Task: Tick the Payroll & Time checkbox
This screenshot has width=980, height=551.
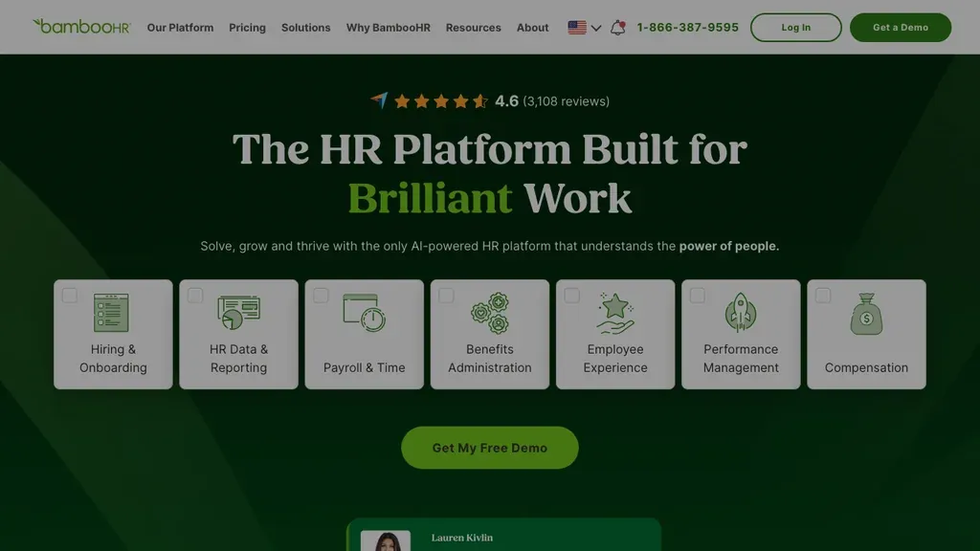Action: click(x=322, y=296)
